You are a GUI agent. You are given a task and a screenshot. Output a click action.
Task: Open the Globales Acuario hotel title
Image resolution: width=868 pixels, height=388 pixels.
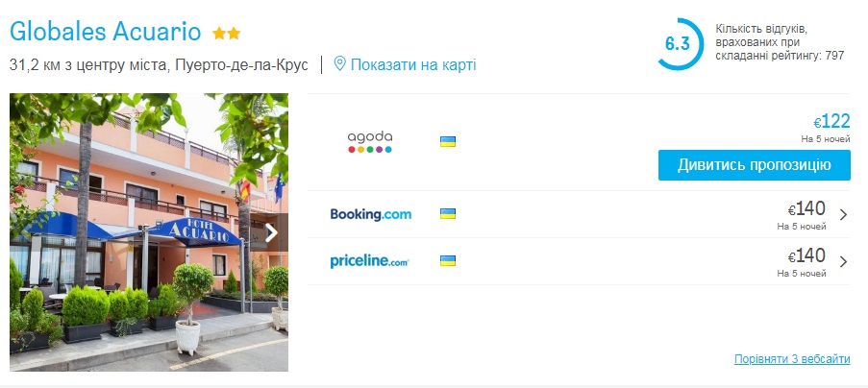tap(105, 32)
